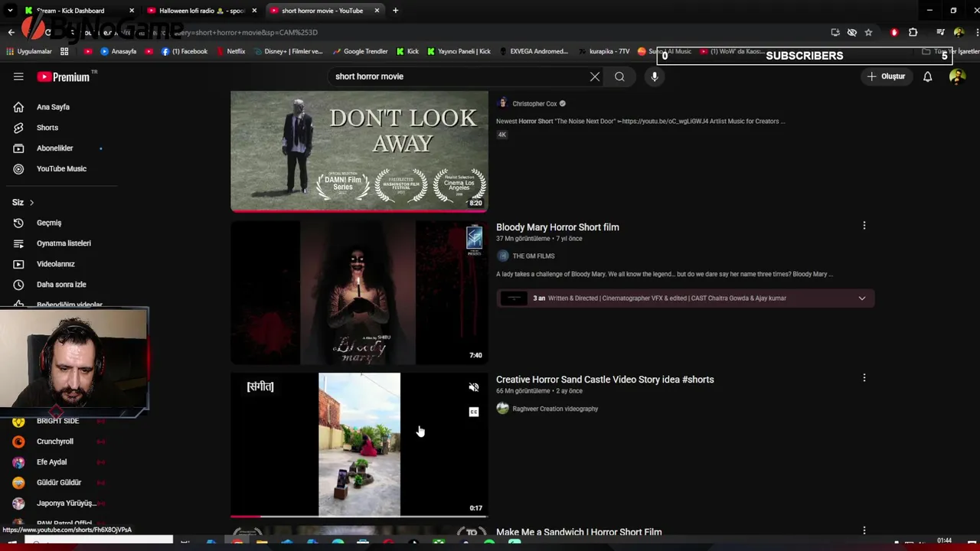Screen dimensions: 980x551
Task: Open Shorts from the sidebar
Action: tap(47, 128)
